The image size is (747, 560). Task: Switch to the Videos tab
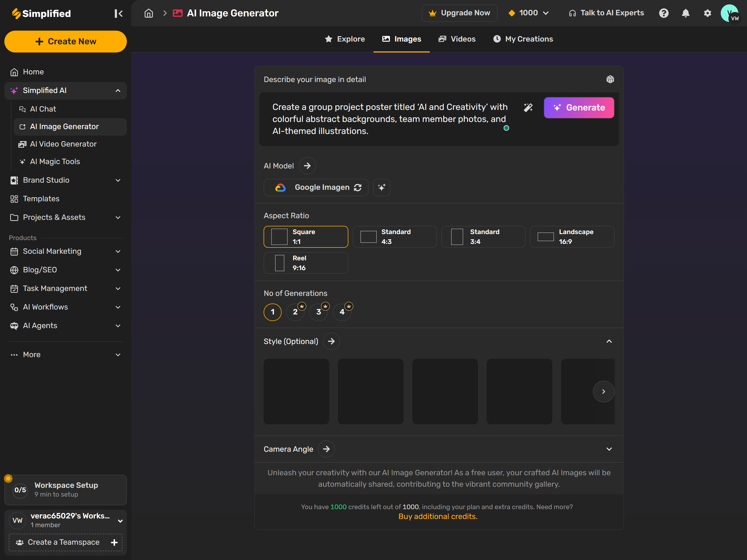tap(457, 39)
